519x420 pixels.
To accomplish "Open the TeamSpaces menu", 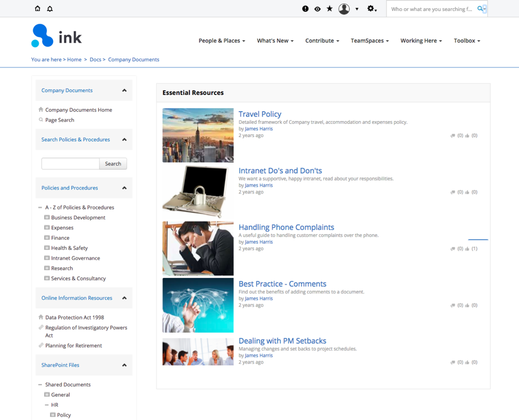I will [x=369, y=41].
